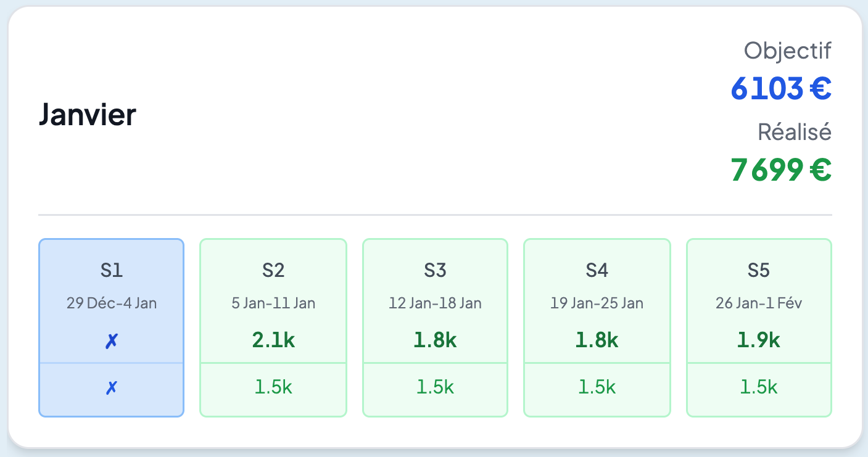Select the S3 week label
The width and height of the screenshot is (868, 457).
pos(435,270)
